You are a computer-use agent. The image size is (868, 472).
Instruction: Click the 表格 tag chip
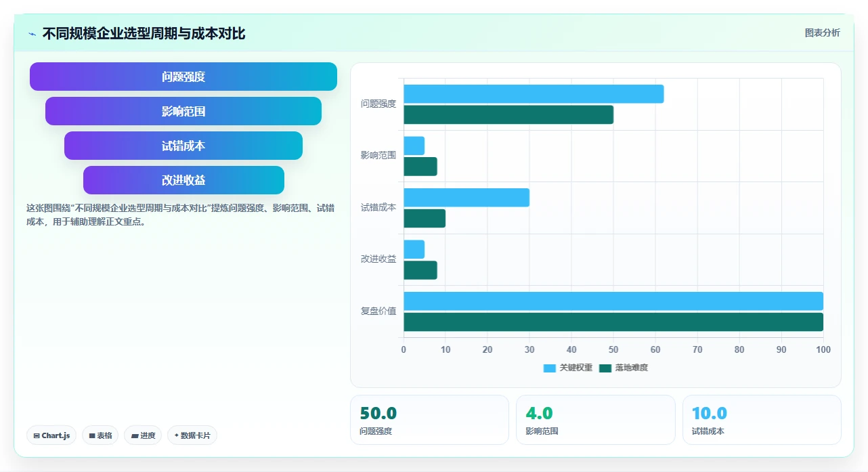(100, 435)
